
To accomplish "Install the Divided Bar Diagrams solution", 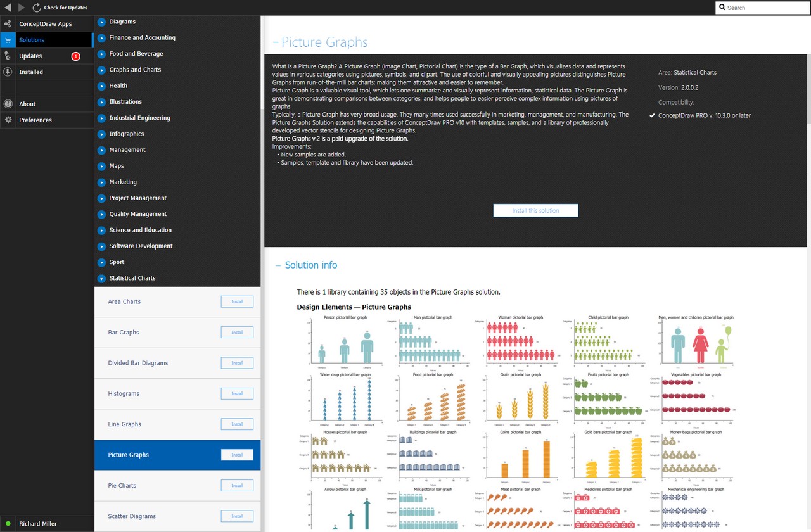I will pyautogui.click(x=237, y=363).
